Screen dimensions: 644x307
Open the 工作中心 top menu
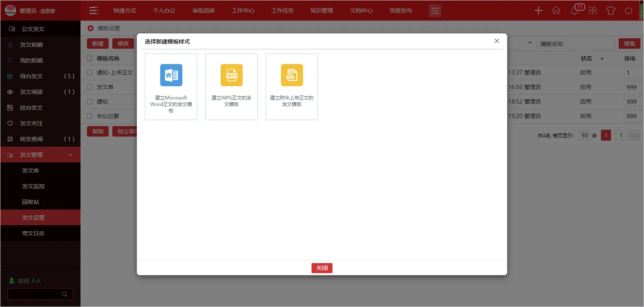243,10
